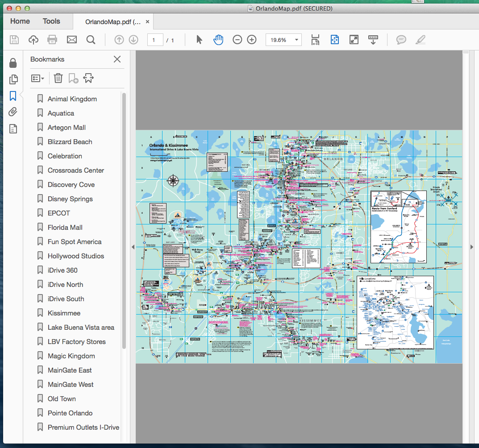Add a comment sticky note
Screen dimensions: 479x448
[401, 40]
